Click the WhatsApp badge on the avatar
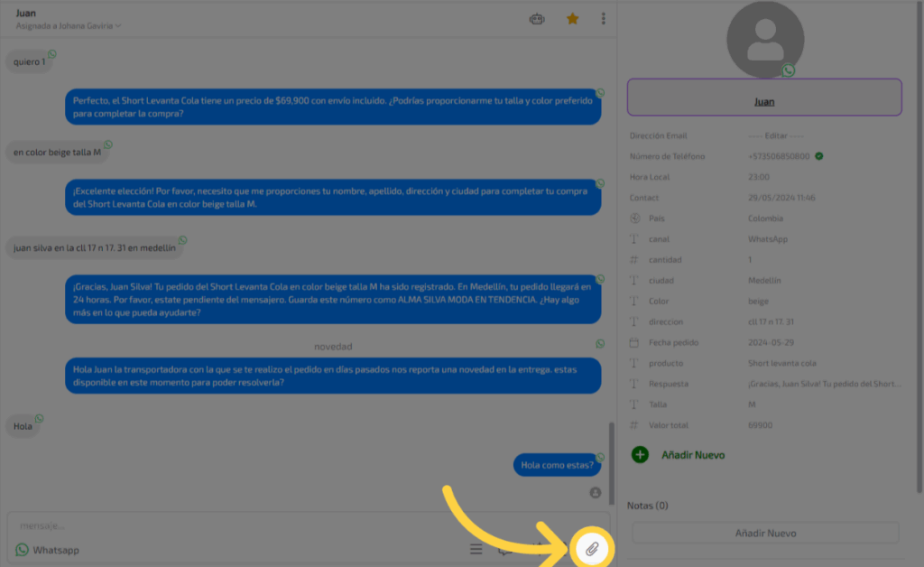The height and width of the screenshot is (567, 924). coord(789,70)
